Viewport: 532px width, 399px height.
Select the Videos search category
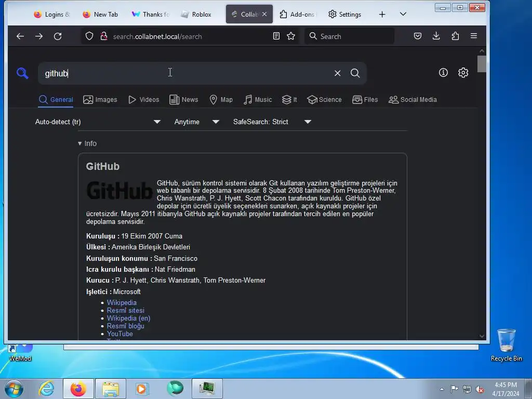(x=143, y=100)
